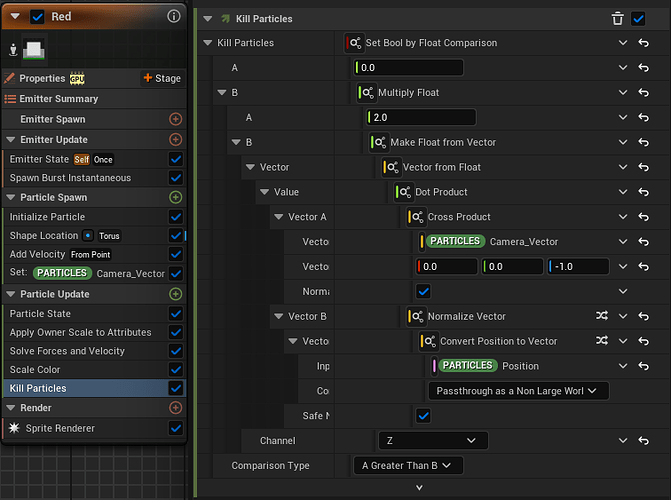Edit the Multiply Float A 2.0 field
671x500 pixels.
coord(421,117)
